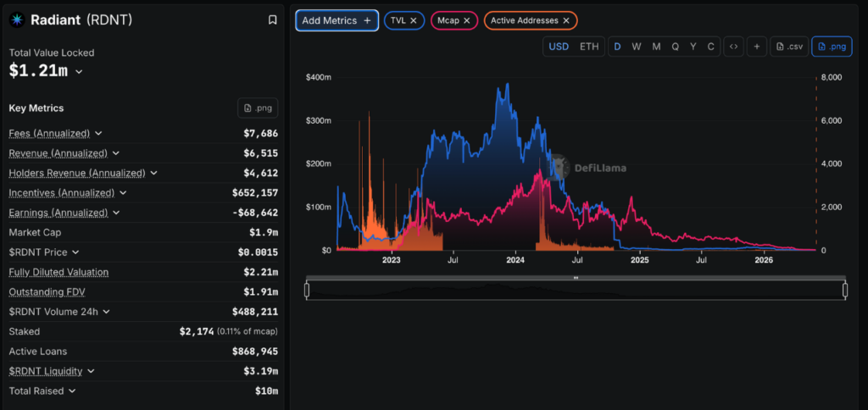868x410 pixels.
Task: Click the TVL metric chip label
Action: [398, 20]
